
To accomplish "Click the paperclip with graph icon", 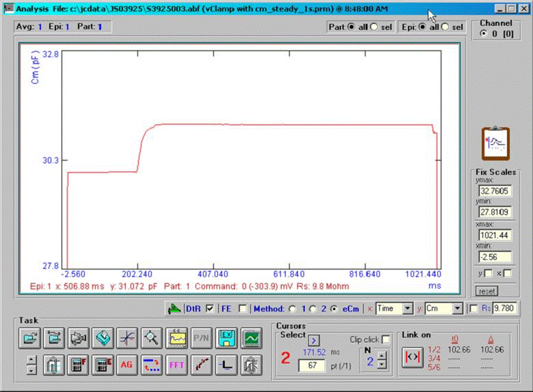I will [x=251, y=365].
